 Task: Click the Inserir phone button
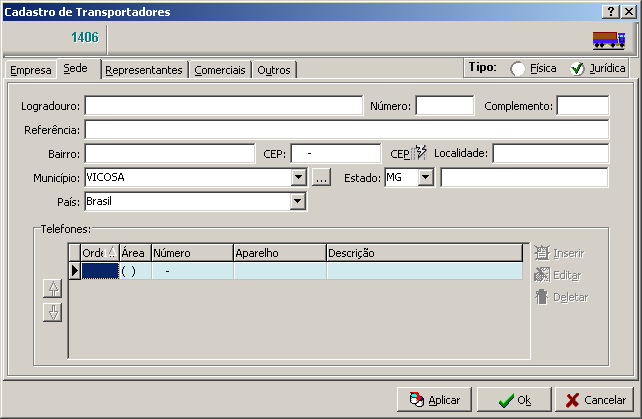point(558,254)
